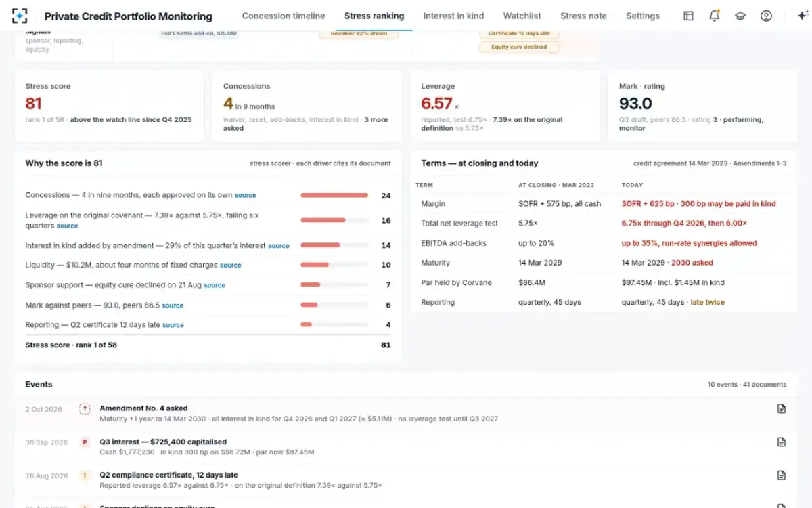
Task: Click 'up to 35%, run-rate synergies allowed'
Action: pos(690,243)
